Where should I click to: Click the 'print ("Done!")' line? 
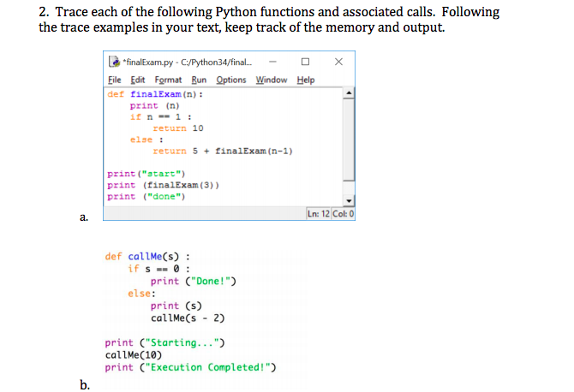(x=194, y=282)
